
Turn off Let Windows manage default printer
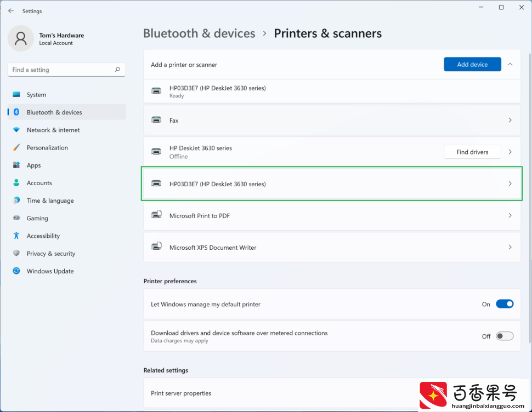click(505, 304)
